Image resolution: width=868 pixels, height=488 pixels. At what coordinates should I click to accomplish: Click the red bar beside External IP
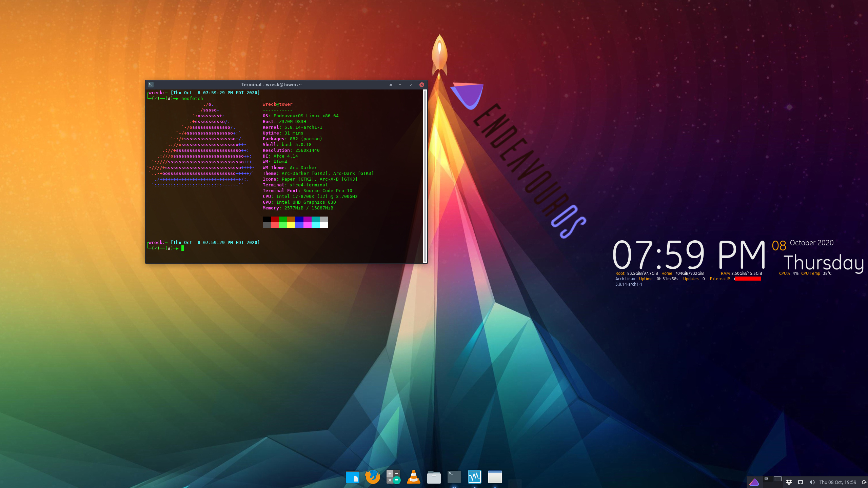click(748, 279)
